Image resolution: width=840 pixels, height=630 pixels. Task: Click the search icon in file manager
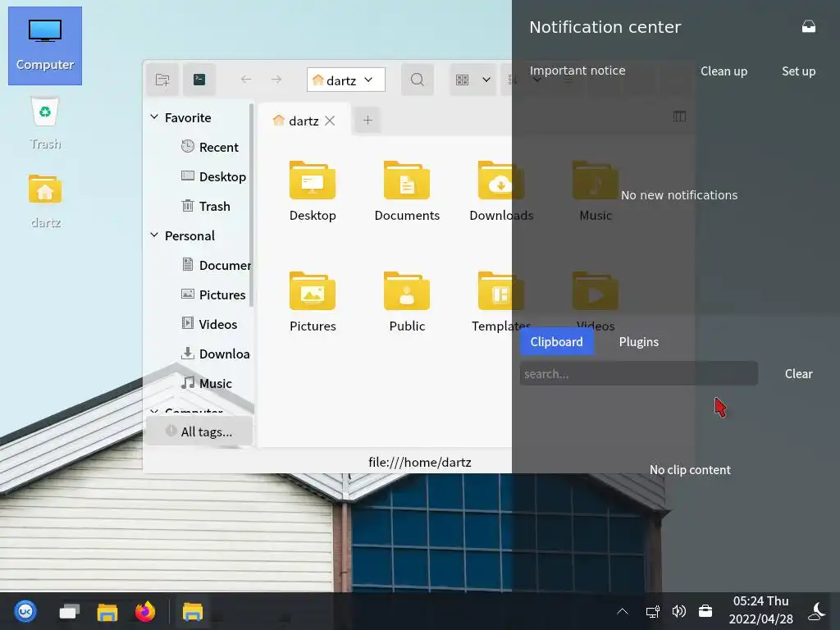[x=418, y=80]
